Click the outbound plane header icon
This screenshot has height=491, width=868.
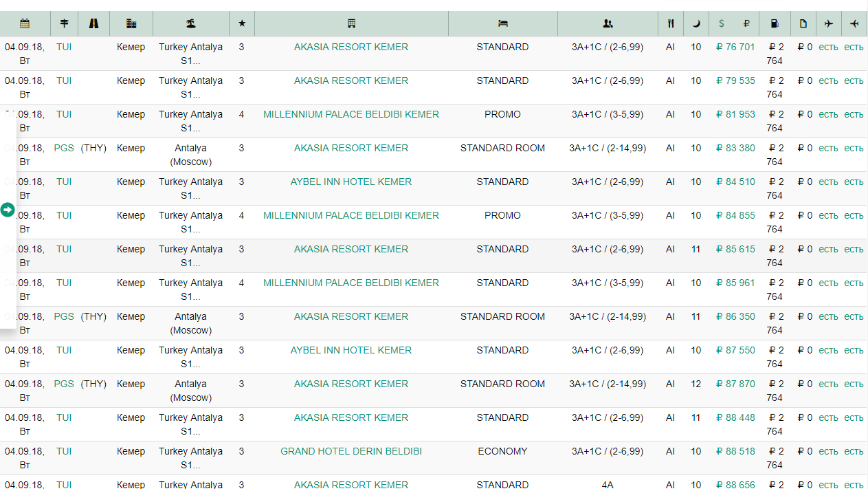pyautogui.click(x=829, y=23)
